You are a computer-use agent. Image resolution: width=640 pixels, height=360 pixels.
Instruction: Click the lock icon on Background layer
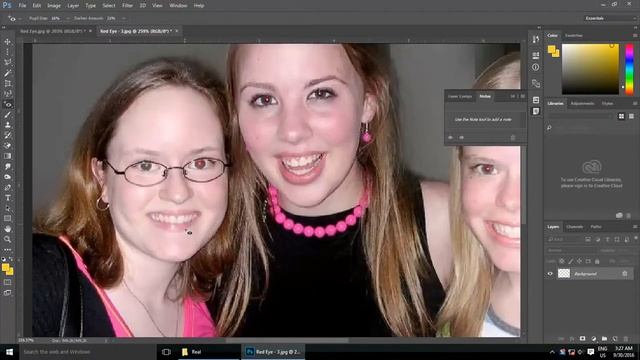pos(624,274)
